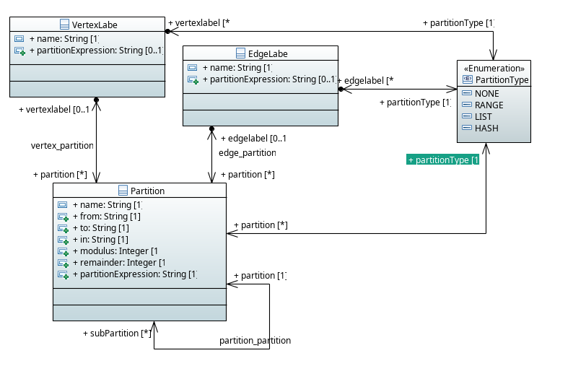Image resolution: width=573 pixels, height=392 pixels.
Task: Select the highlighted partitionType [1 label
Action: coord(443,160)
